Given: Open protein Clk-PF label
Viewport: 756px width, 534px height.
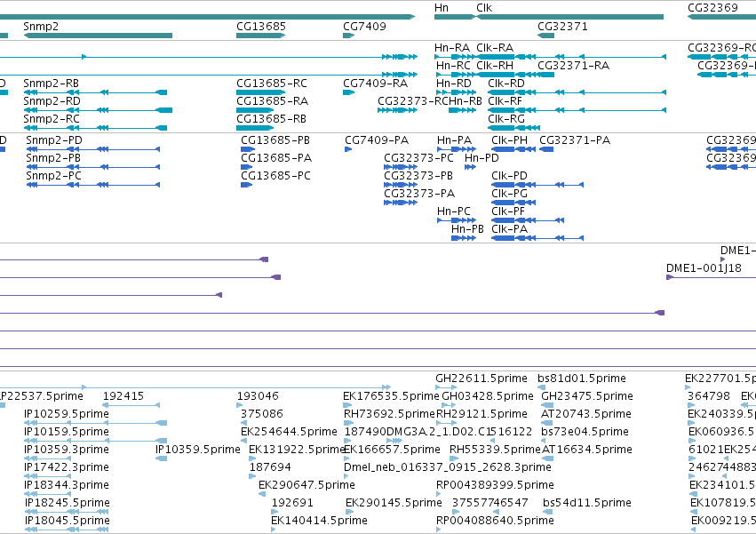Looking at the screenshot, I should coord(508,211).
